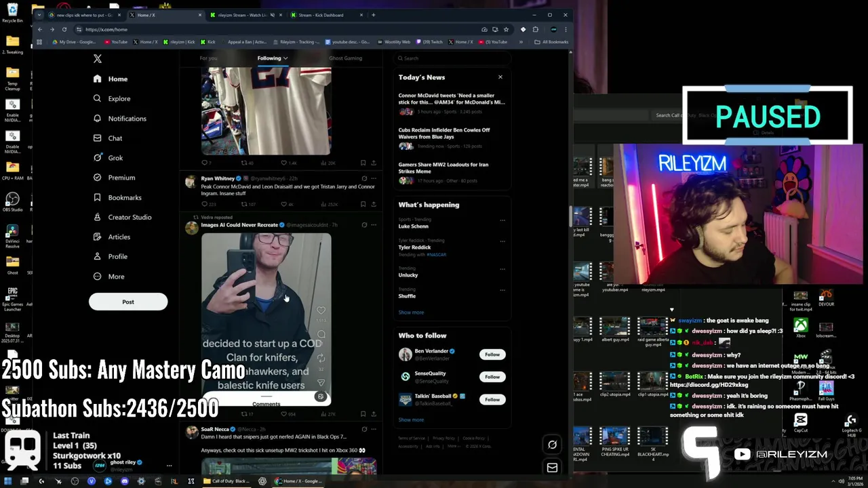Open Gamers Share MW2 Loadouts story
Image resolution: width=868 pixels, height=488 pixels.
(452, 172)
